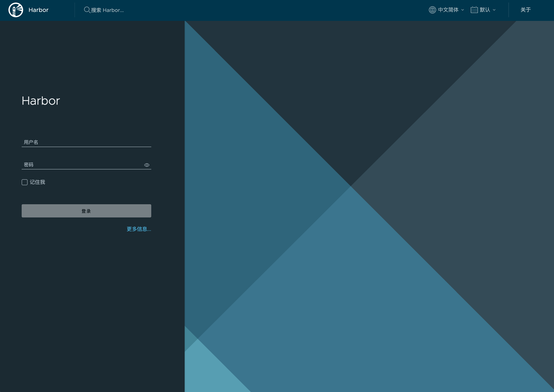The image size is (554, 392).
Task: Open the 更多信息... link
Action: [139, 229]
